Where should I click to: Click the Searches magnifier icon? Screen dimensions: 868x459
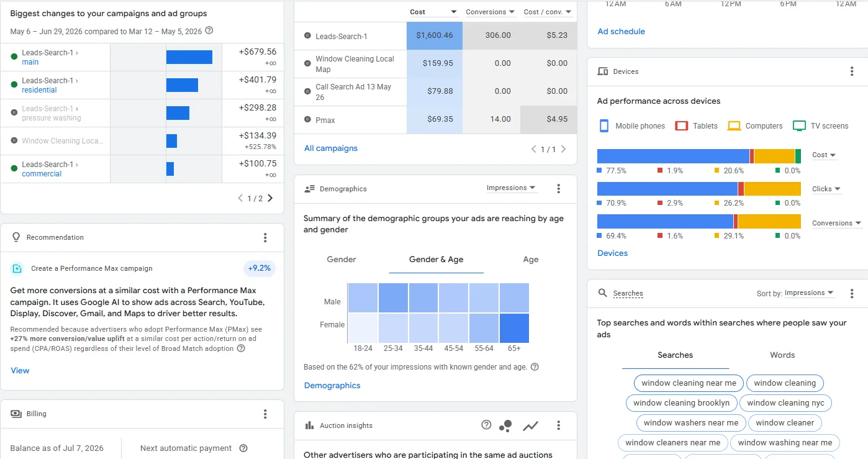(x=602, y=293)
